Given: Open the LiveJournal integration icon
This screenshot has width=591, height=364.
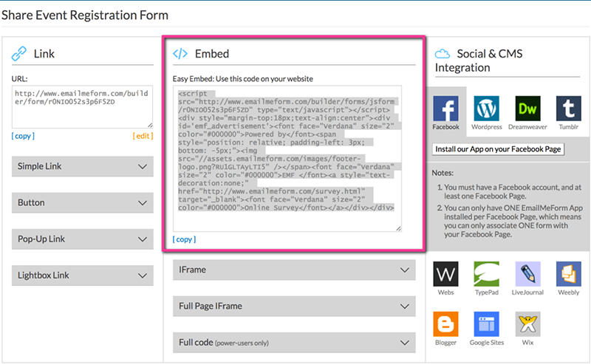Looking at the screenshot, I should [x=527, y=274].
